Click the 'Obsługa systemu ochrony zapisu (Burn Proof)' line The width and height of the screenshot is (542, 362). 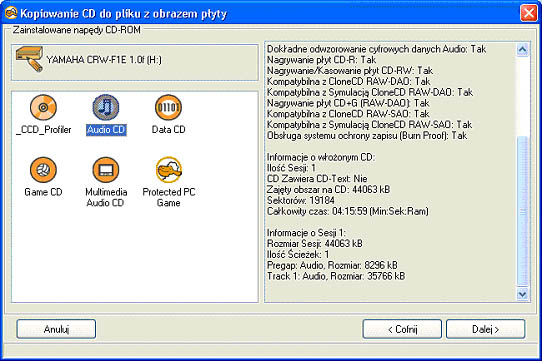click(x=367, y=136)
